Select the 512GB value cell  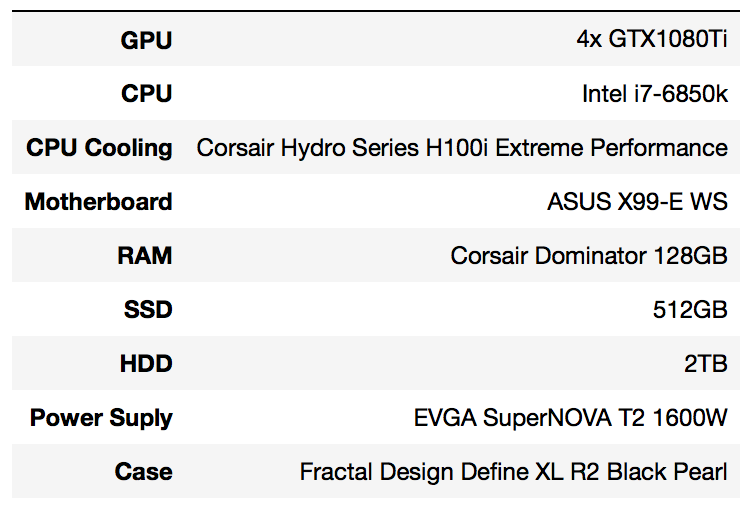tap(690, 309)
